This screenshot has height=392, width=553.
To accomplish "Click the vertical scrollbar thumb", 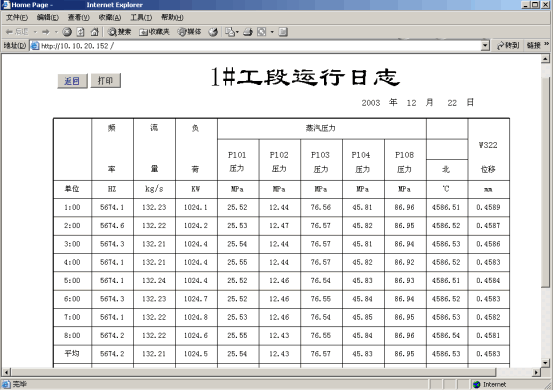I will (546, 182).
